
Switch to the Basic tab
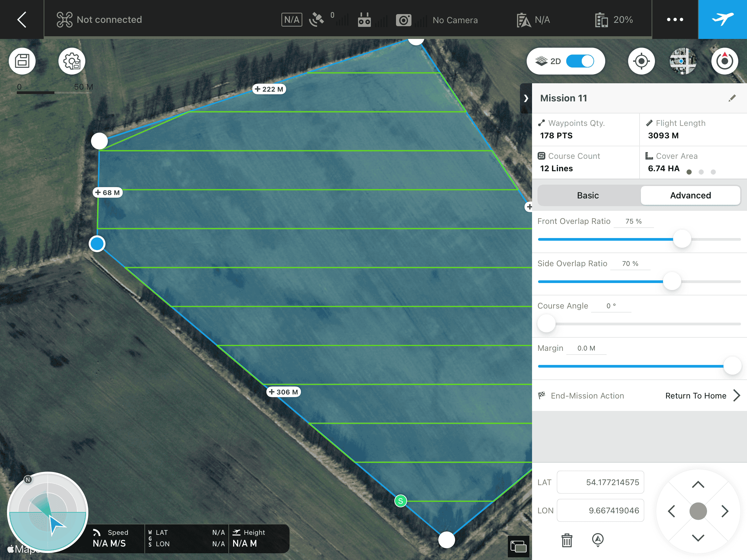coord(587,195)
